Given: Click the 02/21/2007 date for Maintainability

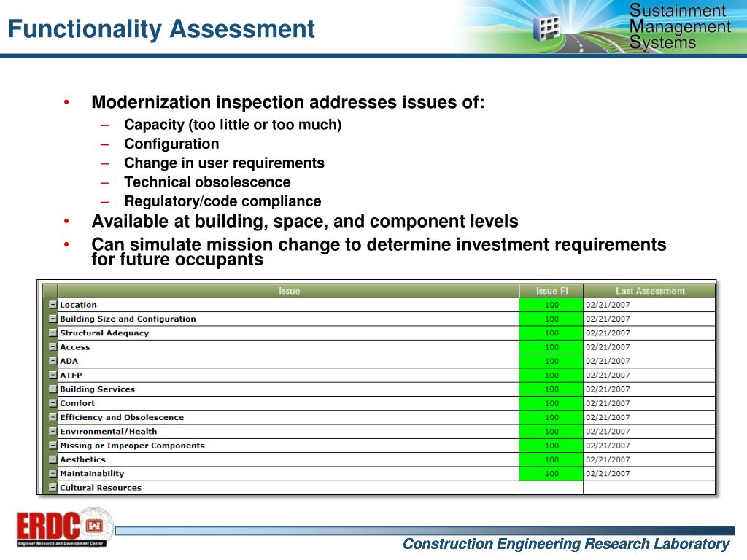Looking at the screenshot, I should [x=608, y=473].
